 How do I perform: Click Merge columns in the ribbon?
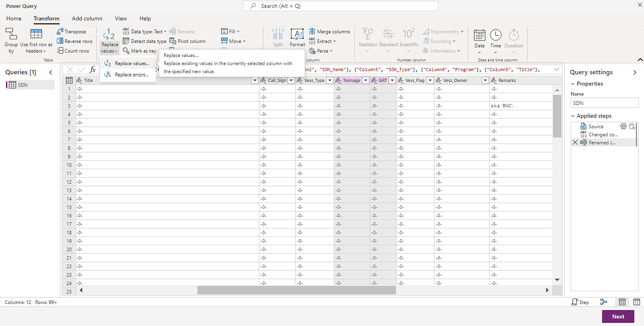pyautogui.click(x=330, y=31)
